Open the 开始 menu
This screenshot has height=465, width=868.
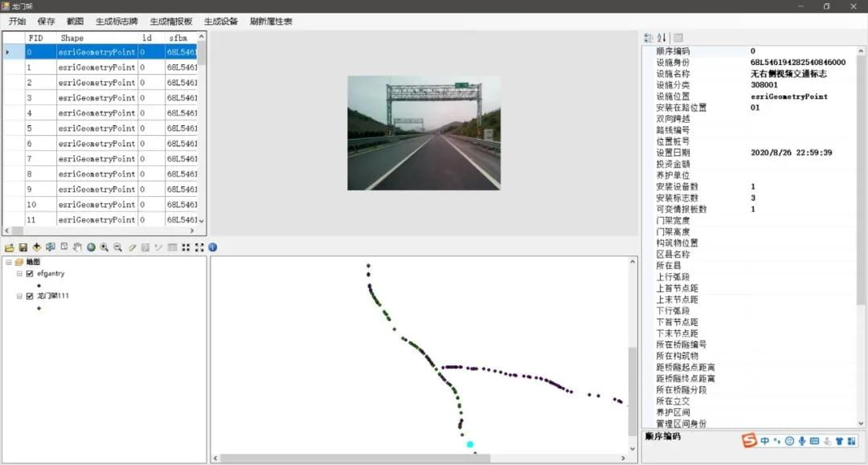[x=17, y=22]
